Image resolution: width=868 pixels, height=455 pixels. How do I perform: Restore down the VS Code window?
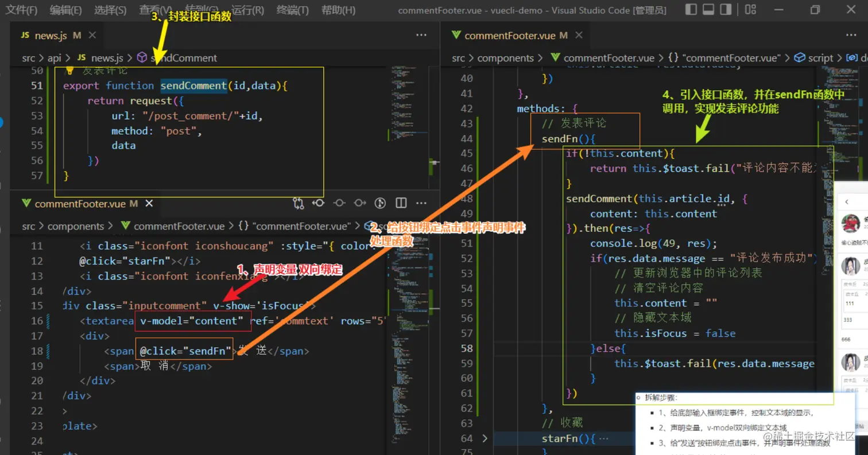click(x=815, y=10)
